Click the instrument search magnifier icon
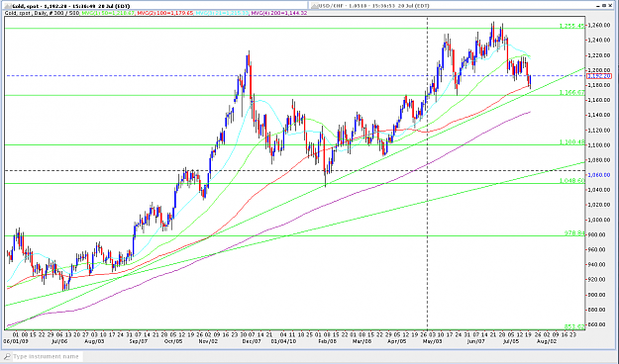This screenshot has width=619, height=364. pyautogui.click(x=8, y=356)
